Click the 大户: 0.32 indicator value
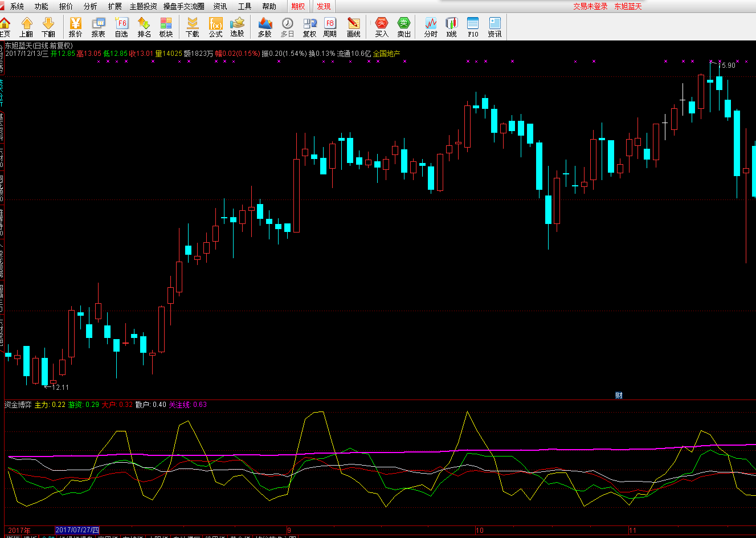 (x=117, y=405)
